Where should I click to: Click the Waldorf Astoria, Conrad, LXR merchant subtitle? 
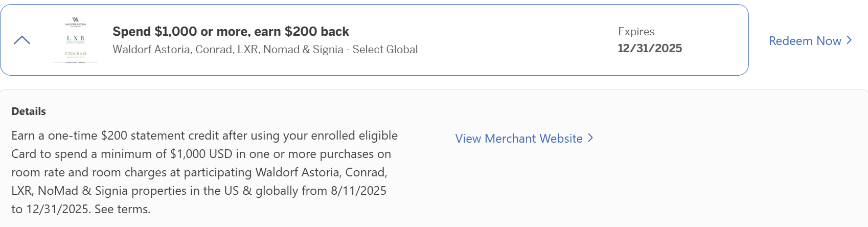point(265,50)
